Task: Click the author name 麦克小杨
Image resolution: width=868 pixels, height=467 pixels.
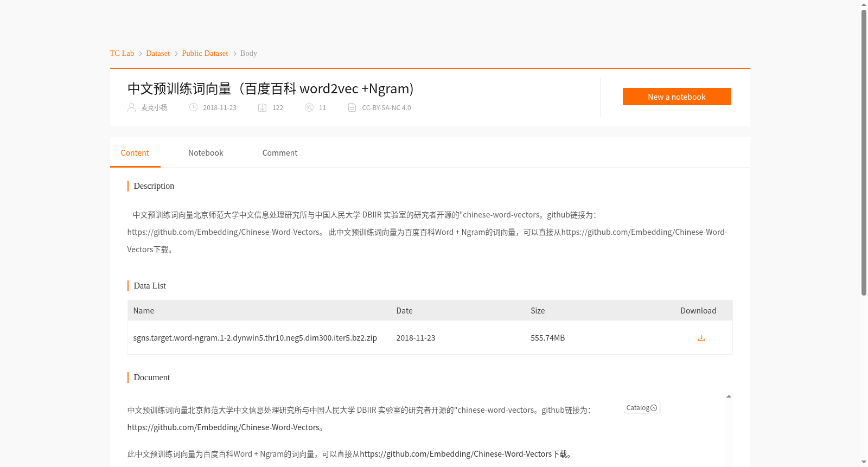Action: coord(154,107)
